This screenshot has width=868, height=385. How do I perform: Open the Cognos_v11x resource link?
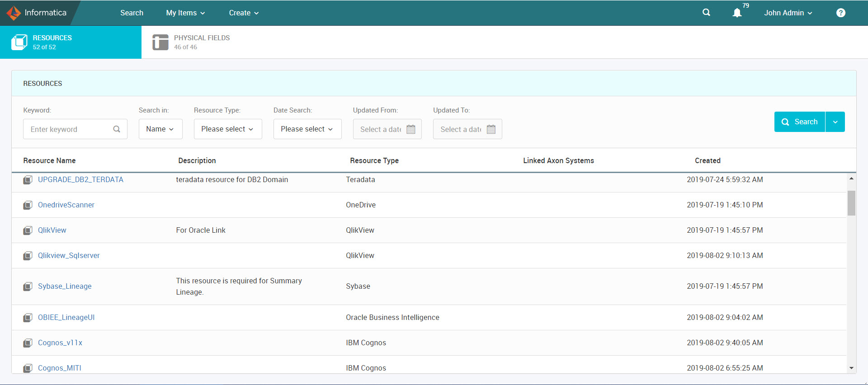(x=60, y=343)
